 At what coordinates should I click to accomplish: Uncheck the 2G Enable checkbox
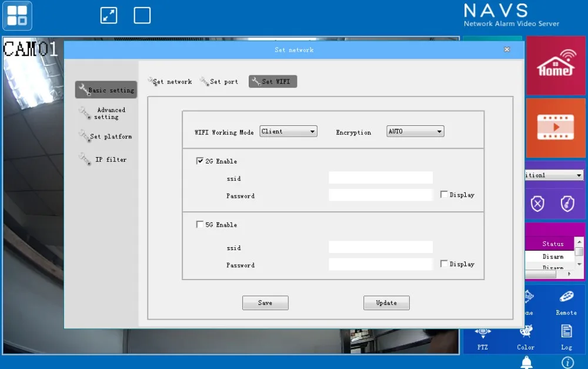click(200, 161)
